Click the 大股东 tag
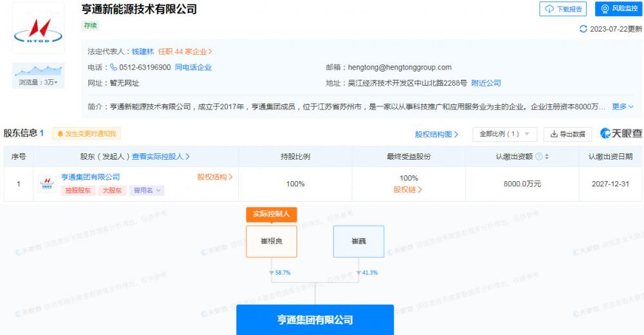This screenshot has height=335, width=644. [112, 190]
